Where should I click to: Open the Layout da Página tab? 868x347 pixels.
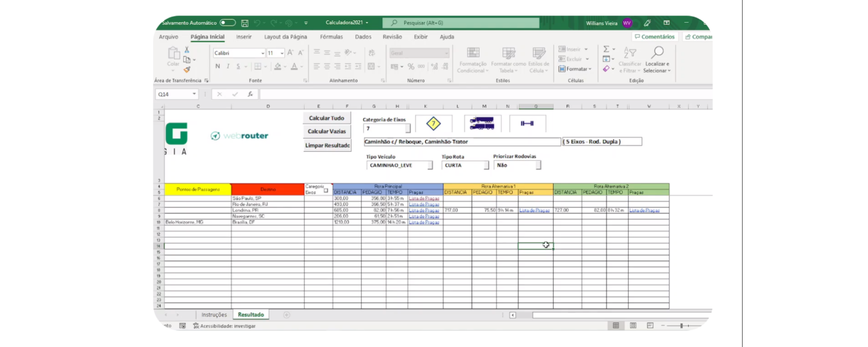tap(286, 37)
